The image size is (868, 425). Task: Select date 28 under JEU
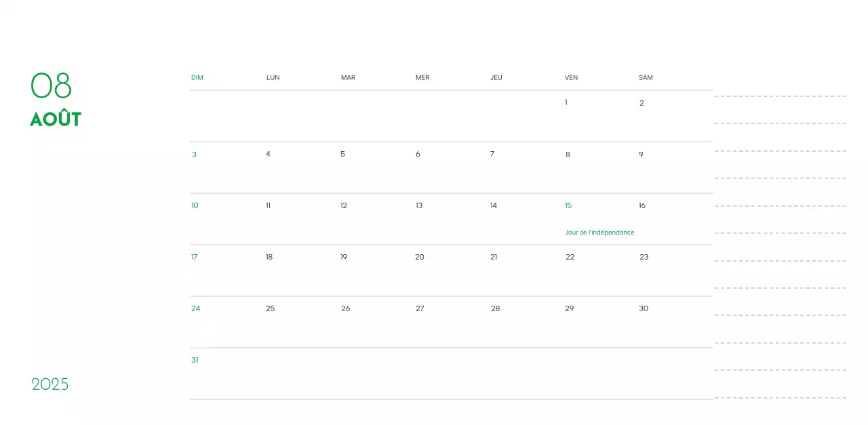point(495,308)
